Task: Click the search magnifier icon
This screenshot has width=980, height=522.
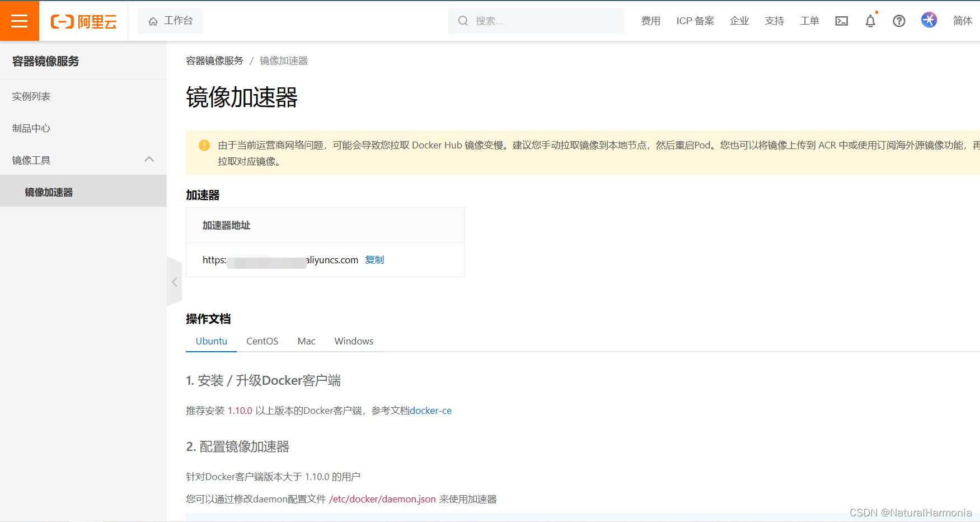Action: point(463,21)
